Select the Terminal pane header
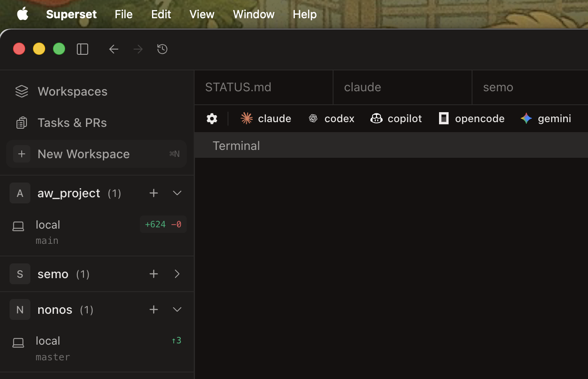The width and height of the screenshot is (588, 379). coord(391,146)
